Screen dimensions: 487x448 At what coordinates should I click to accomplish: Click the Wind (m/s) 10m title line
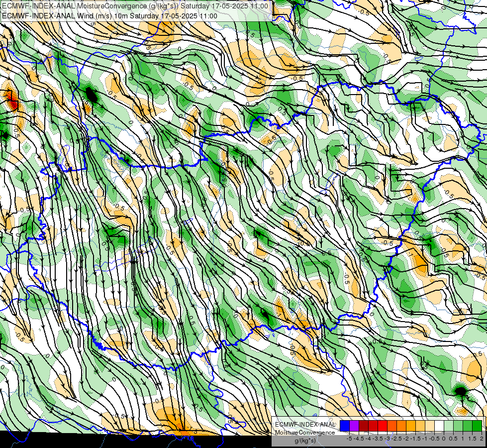pos(109,16)
